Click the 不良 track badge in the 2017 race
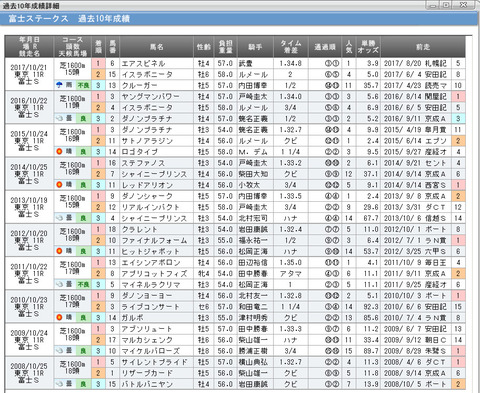The width and height of the screenshot is (480, 393). (83, 85)
